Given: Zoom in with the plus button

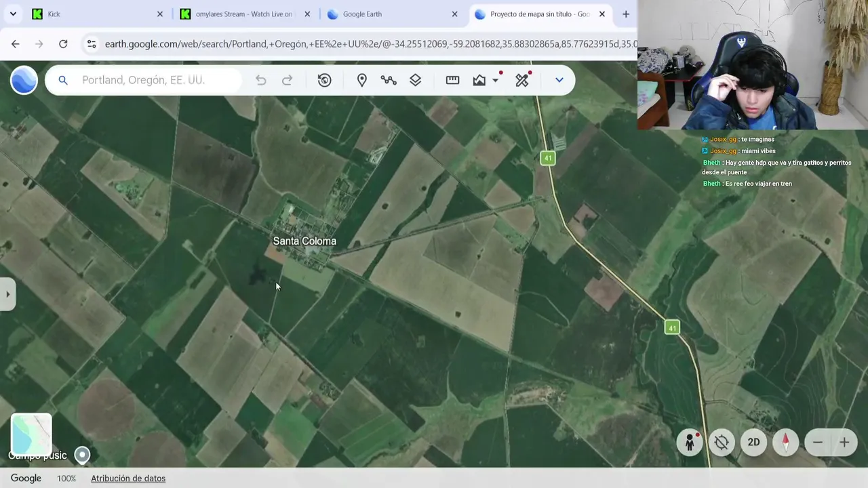Looking at the screenshot, I should pos(844,443).
